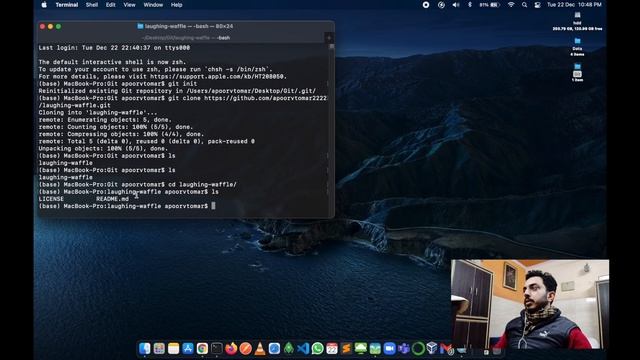The height and width of the screenshot is (360, 640).
Task: Open App Store from the dock
Action: pos(188,349)
